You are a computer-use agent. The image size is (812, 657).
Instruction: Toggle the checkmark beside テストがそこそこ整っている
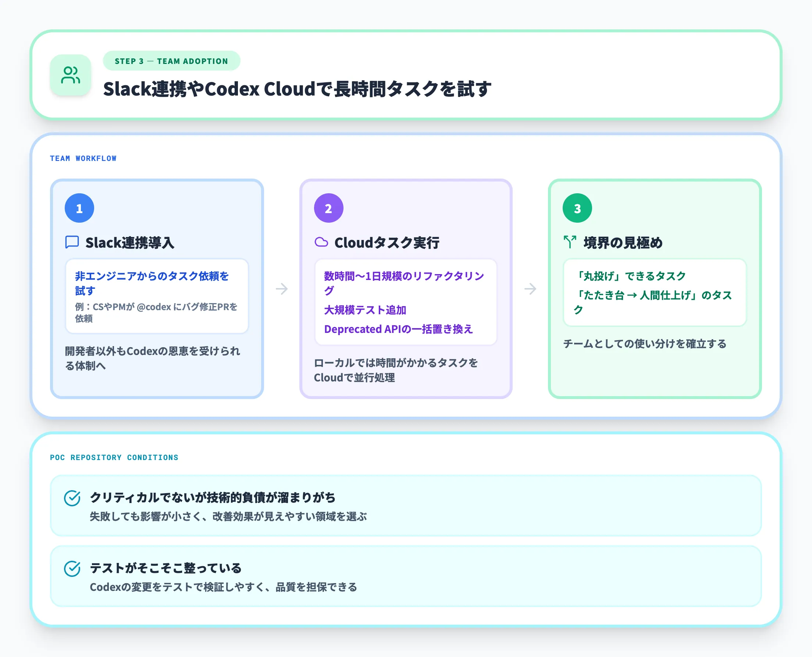[73, 568]
